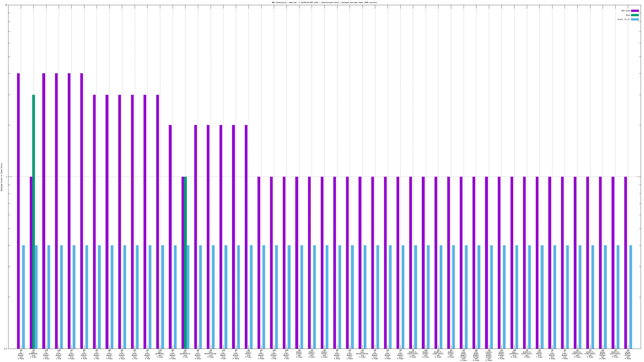The image size is (644, 362).
Task: Click the 'recent.spam.dnsbl.sorbs.net' axis label
Action: click(x=489, y=355)
